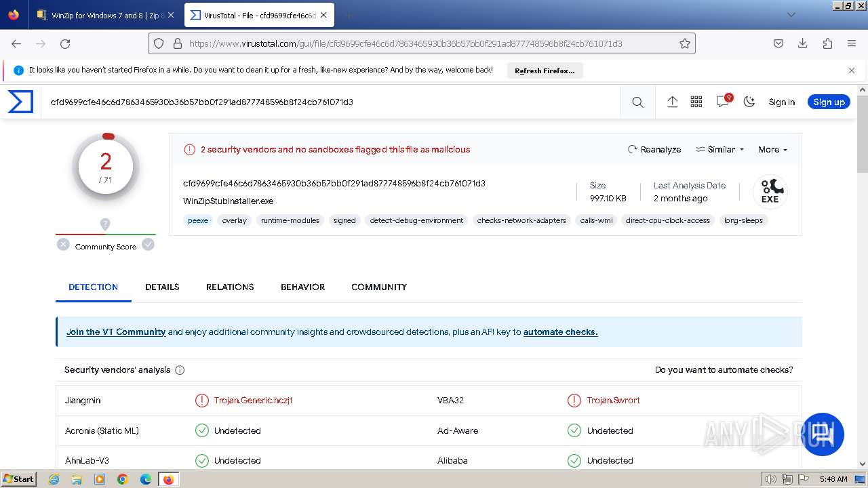Click Do you want to automate checks
The width and height of the screenshot is (868, 488).
point(724,370)
